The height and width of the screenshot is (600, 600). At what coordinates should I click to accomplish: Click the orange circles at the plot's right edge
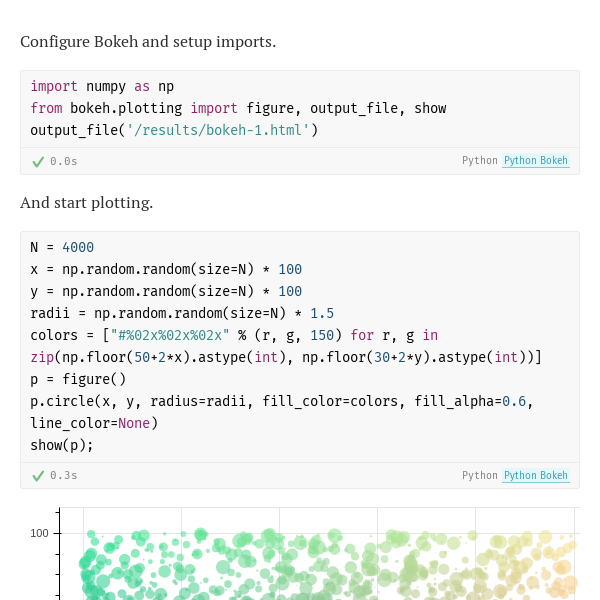click(562, 580)
